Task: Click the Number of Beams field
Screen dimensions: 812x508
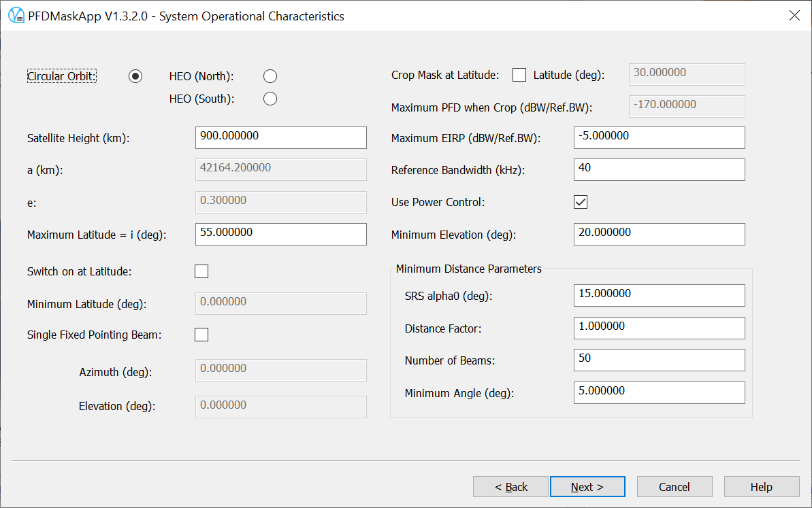Action: [660, 360]
